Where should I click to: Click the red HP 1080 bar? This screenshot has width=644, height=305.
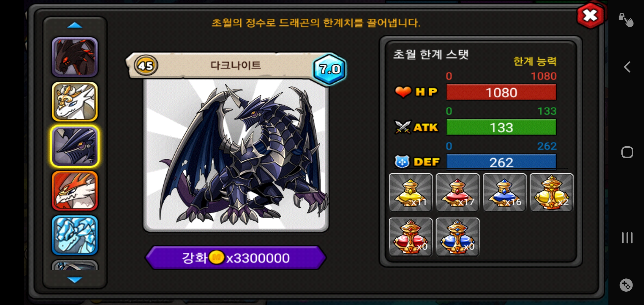pyautogui.click(x=501, y=92)
